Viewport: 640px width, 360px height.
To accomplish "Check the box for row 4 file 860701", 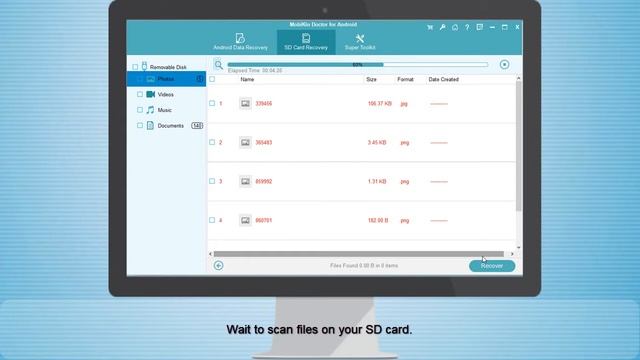I will (x=212, y=220).
